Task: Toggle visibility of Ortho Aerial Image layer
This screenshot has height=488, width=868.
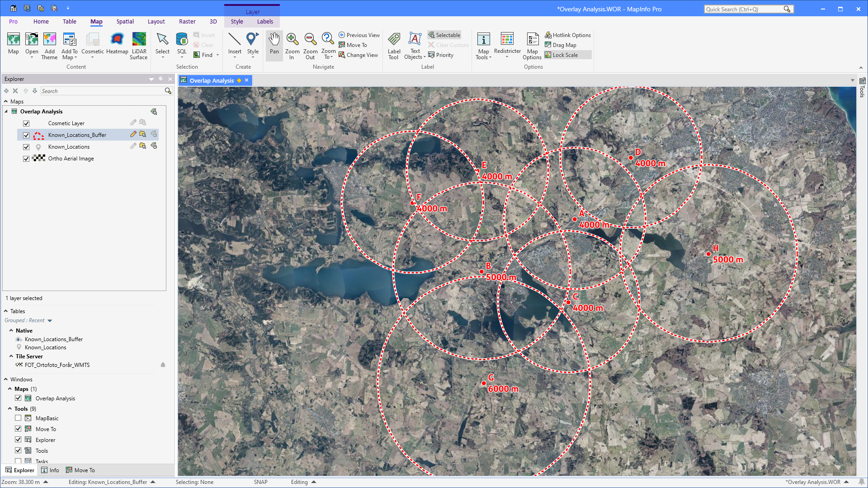Action: click(x=26, y=159)
